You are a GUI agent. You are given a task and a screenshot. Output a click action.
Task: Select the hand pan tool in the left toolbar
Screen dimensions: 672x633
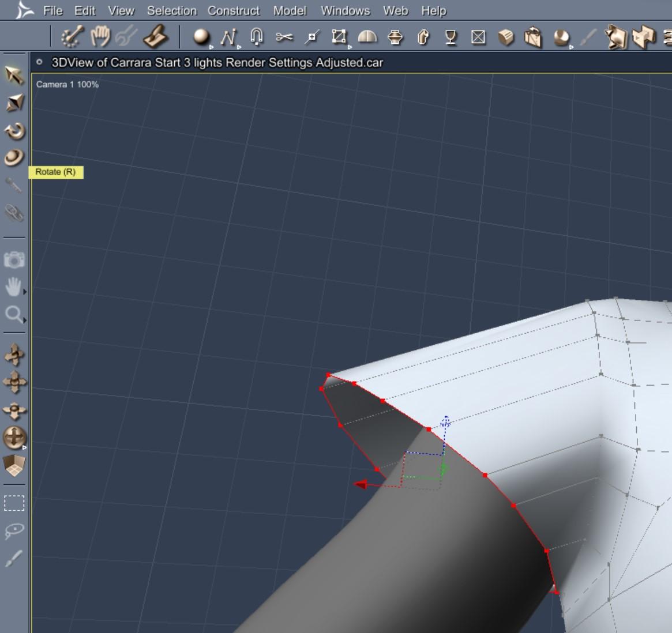tap(13, 287)
